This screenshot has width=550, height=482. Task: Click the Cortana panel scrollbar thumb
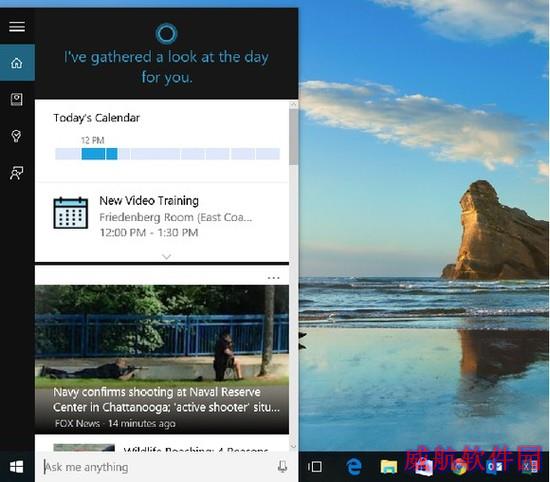point(293,136)
